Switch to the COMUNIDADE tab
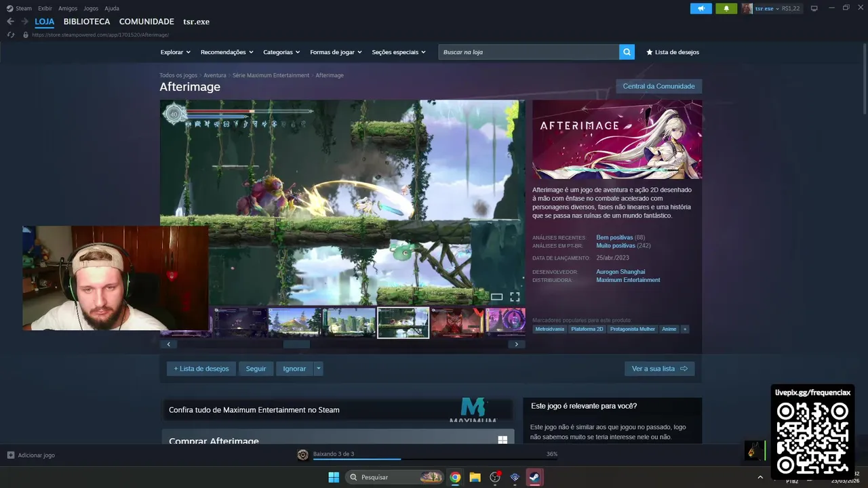This screenshot has width=868, height=488. 146,22
